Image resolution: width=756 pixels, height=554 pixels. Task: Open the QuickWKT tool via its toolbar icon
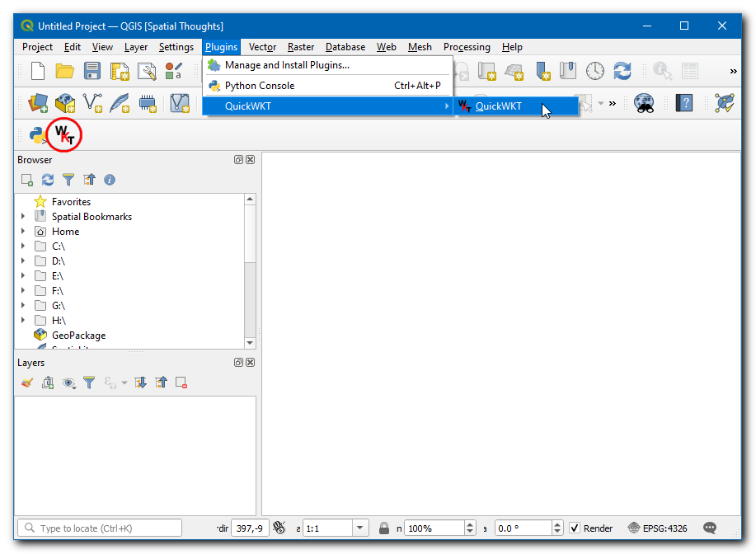(63, 134)
